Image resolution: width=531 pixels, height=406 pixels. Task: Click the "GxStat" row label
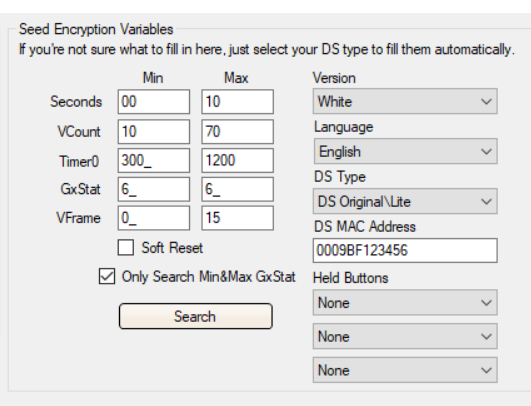(80, 189)
